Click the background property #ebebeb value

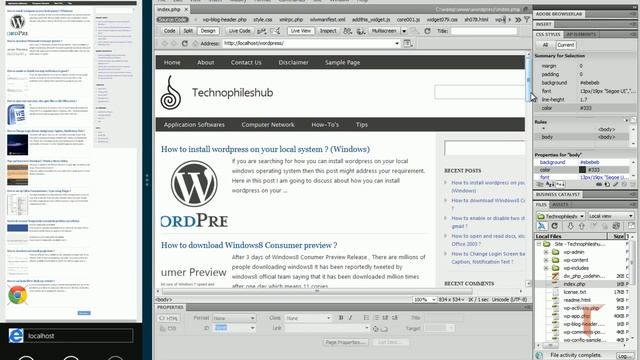[590, 162]
